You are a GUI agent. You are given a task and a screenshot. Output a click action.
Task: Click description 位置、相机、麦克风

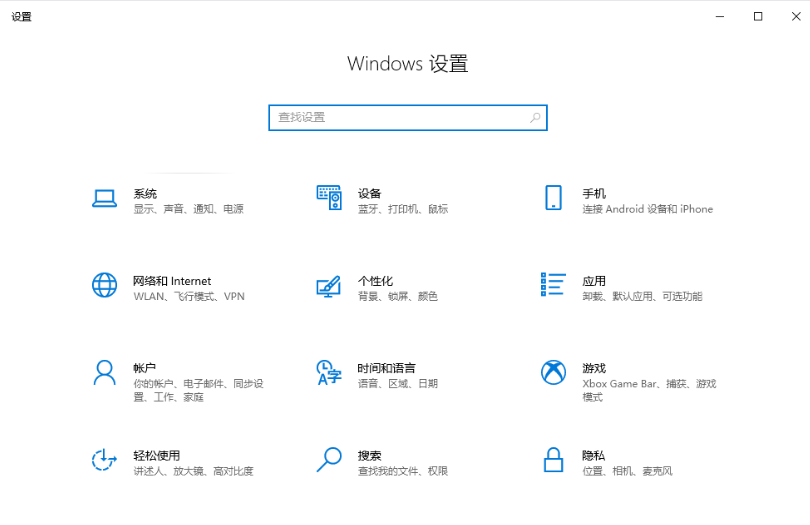coord(628,471)
